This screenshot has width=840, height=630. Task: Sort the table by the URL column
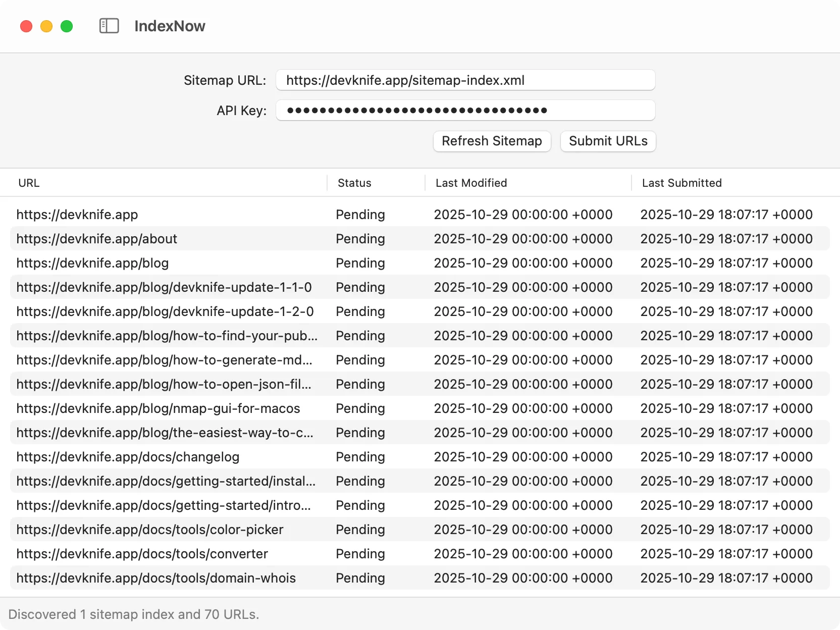coord(29,183)
